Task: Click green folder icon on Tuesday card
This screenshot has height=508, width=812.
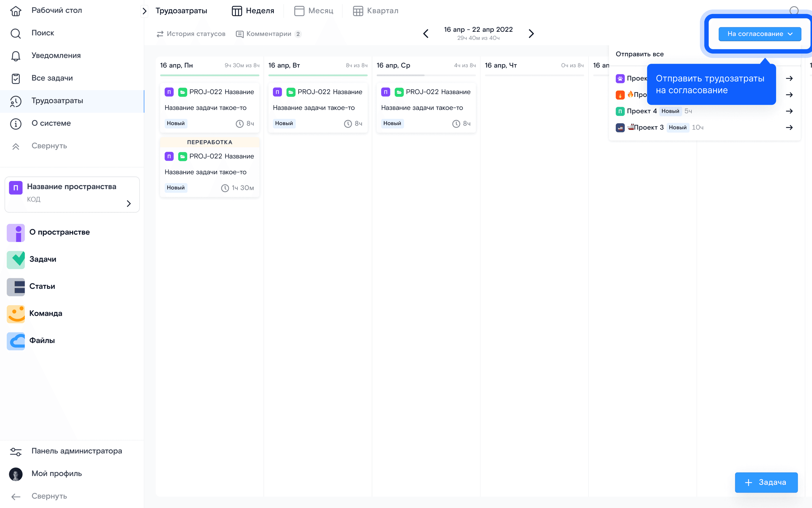Action: tap(291, 92)
